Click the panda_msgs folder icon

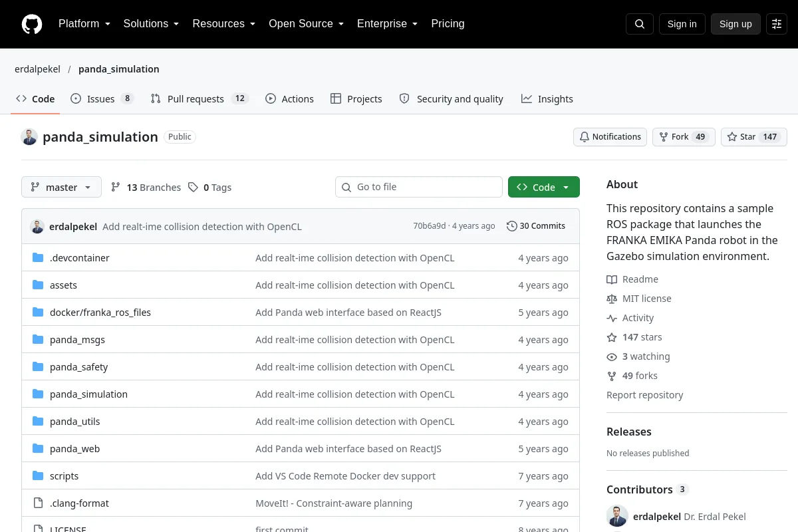click(x=38, y=339)
